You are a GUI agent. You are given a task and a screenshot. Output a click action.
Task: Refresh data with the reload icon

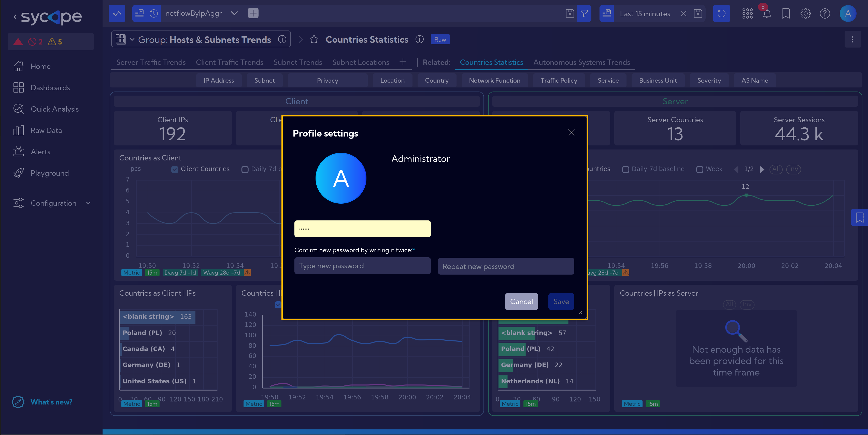point(721,13)
